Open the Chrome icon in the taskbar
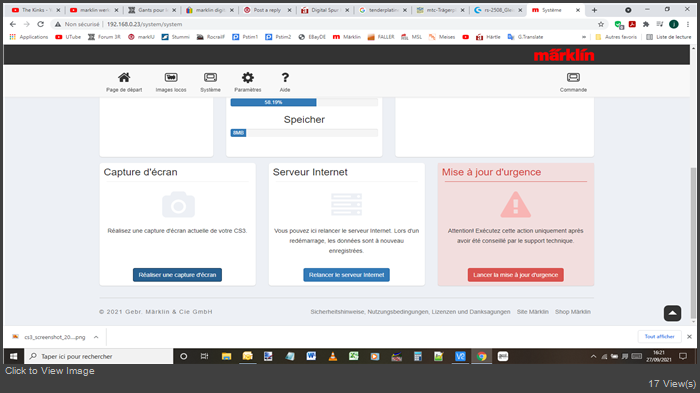This screenshot has width=700, height=393. click(x=481, y=356)
